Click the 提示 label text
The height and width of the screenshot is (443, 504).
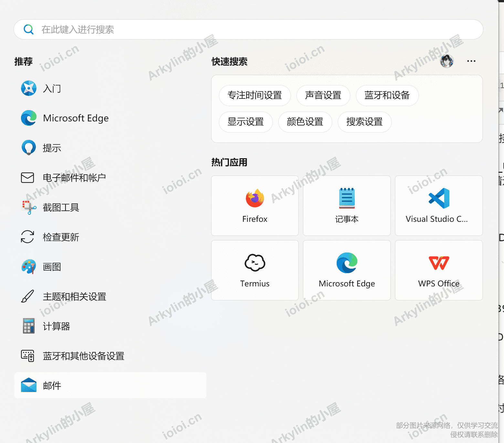(52, 148)
